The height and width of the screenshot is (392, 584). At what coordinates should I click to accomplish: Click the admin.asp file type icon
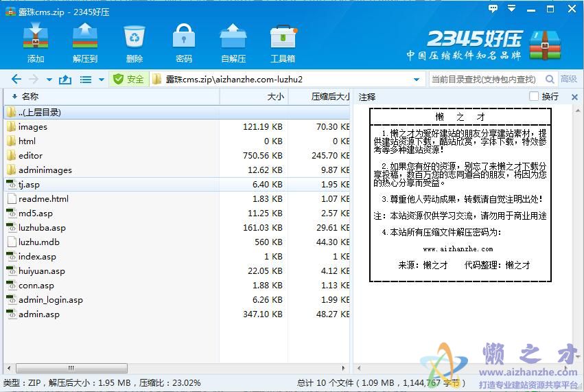pyautogui.click(x=12, y=314)
